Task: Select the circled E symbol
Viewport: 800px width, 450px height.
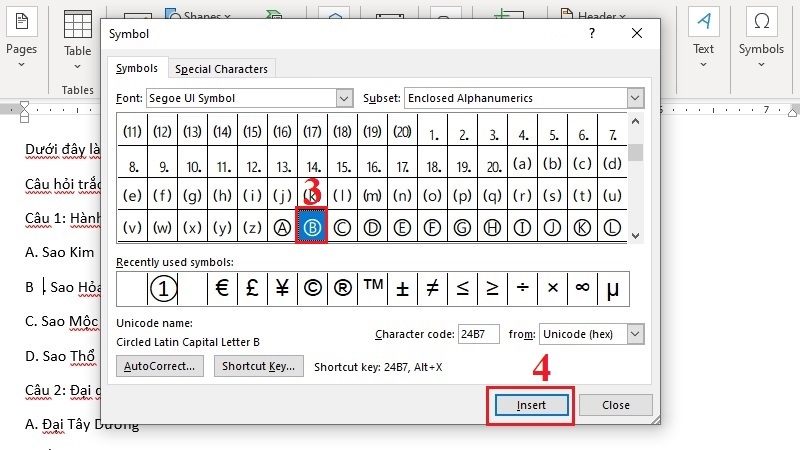Action: click(402, 227)
